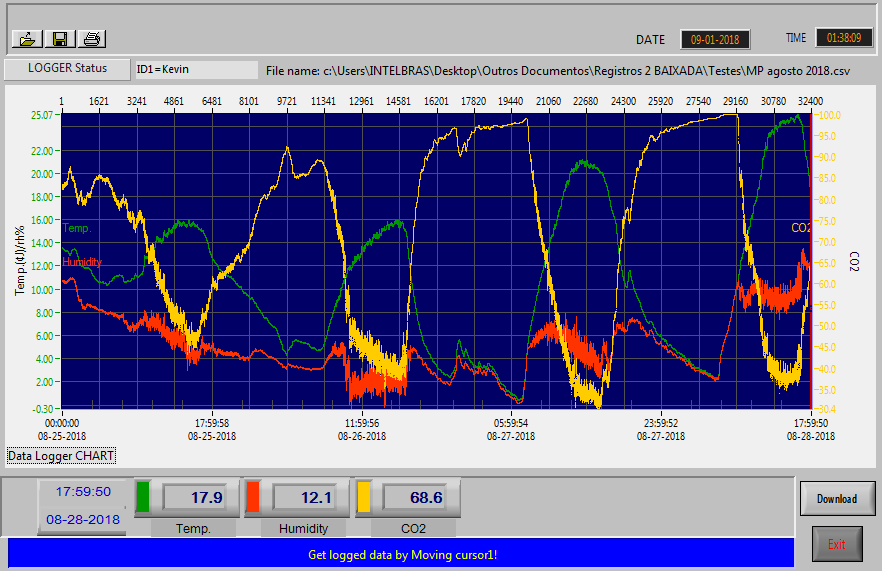
Task: Click the yellow CO2 color indicator
Action: (x=364, y=497)
